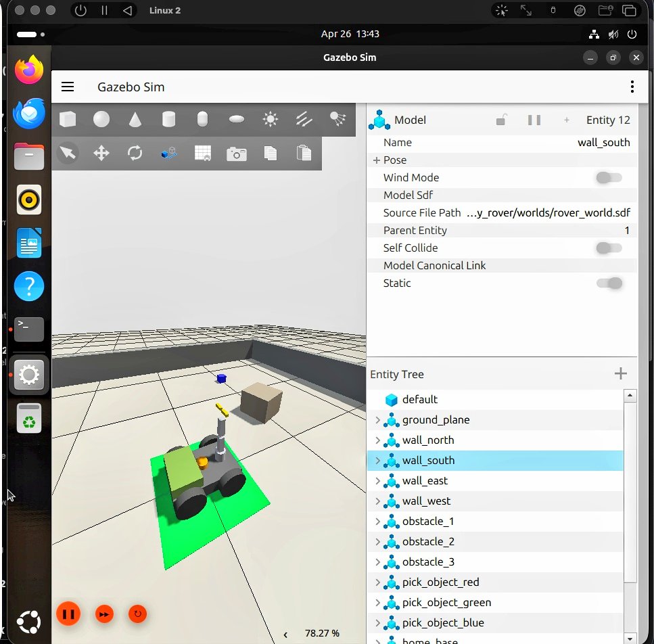Pause the component inspector updates
The image size is (654, 644).
(534, 120)
